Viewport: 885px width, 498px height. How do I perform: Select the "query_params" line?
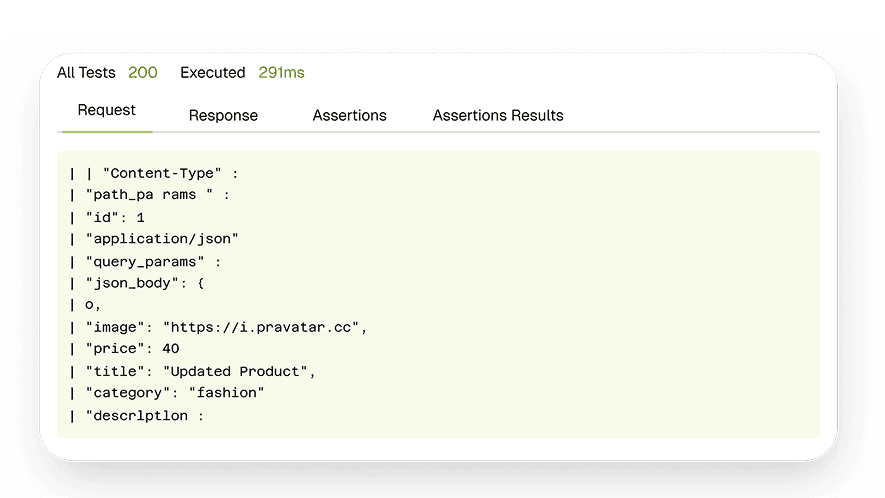click(x=152, y=261)
